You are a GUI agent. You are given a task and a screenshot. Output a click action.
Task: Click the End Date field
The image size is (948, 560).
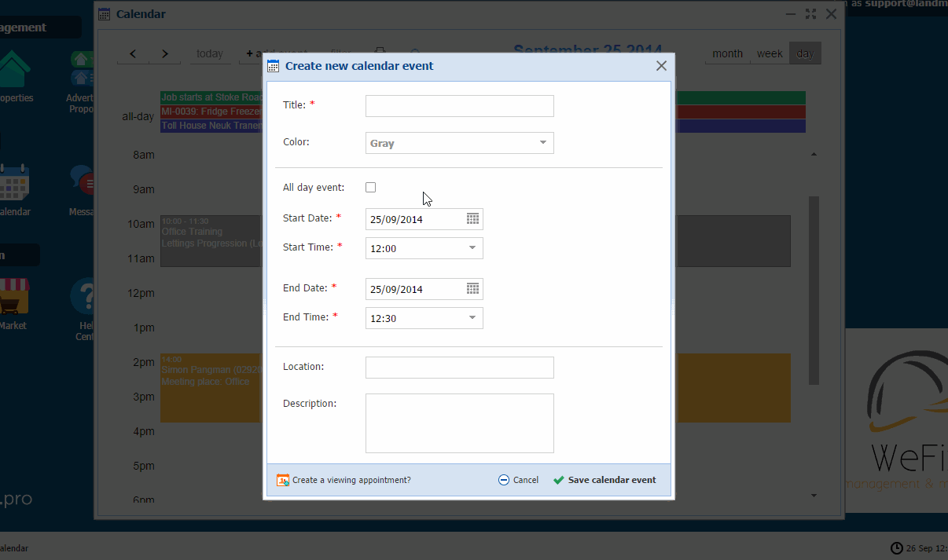(424, 289)
